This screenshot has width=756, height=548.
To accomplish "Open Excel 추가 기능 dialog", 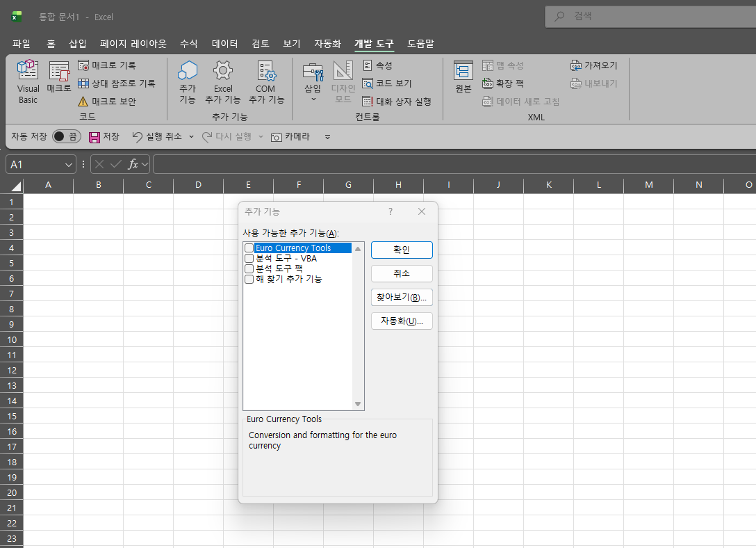I will pyautogui.click(x=223, y=82).
